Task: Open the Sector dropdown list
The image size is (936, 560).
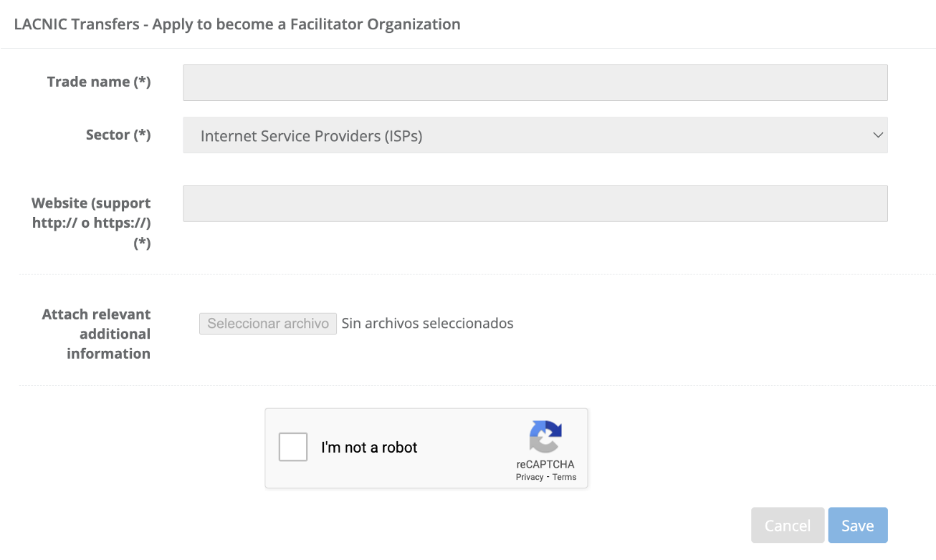Action: [x=535, y=135]
